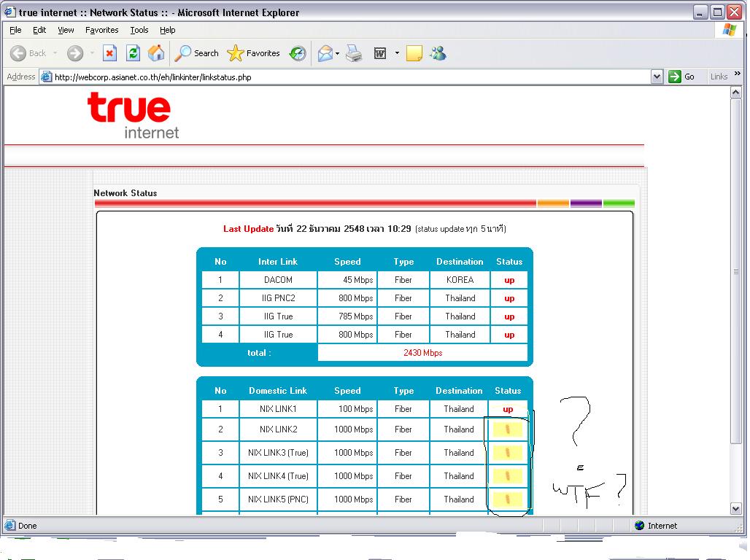Click 'NIX LINK3 (True)' row name

(278, 452)
